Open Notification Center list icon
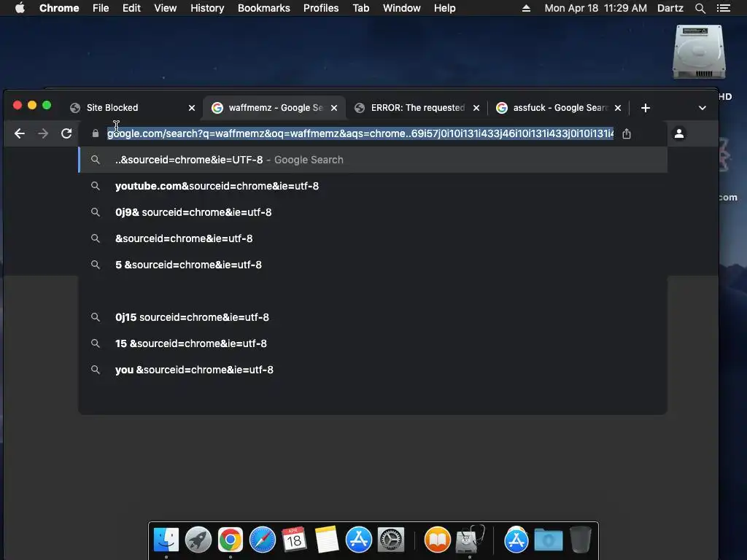 [x=723, y=8]
